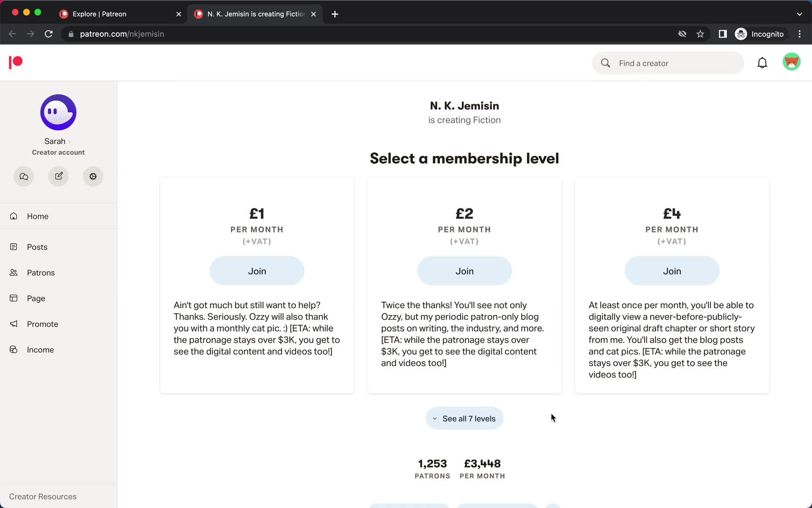This screenshot has width=812, height=508.
Task: Click the Patreon logo icon
Action: coord(16,62)
